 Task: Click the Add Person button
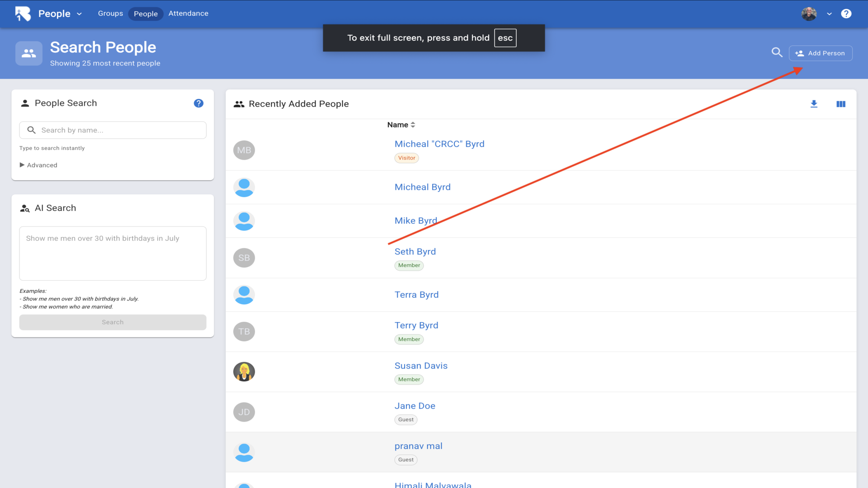click(821, 53)
